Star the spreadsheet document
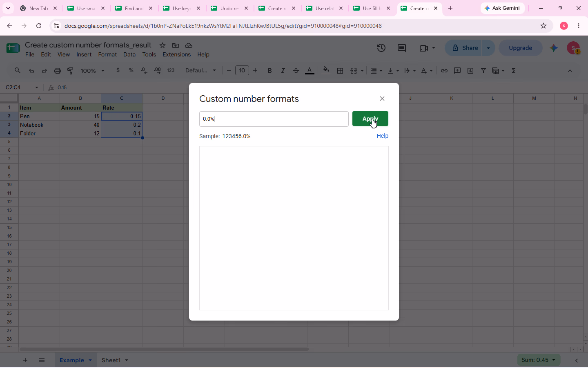Viewport: 588px width, 368px height. (163, 45)
